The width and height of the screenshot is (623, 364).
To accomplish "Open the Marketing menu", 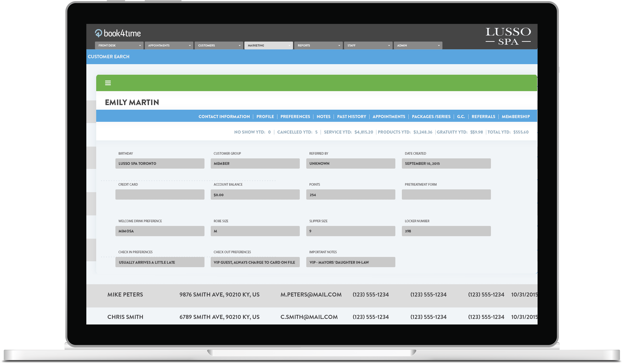I will (x=268, y=45).
